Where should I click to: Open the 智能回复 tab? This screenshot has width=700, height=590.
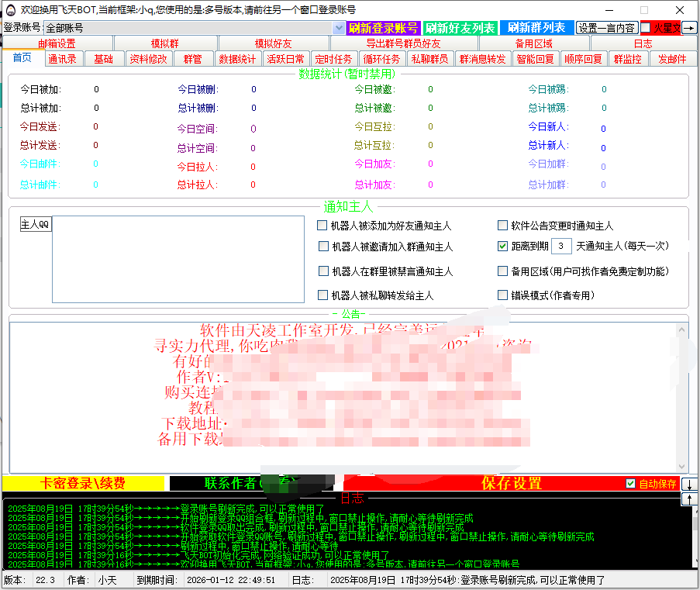click(535, 59)
